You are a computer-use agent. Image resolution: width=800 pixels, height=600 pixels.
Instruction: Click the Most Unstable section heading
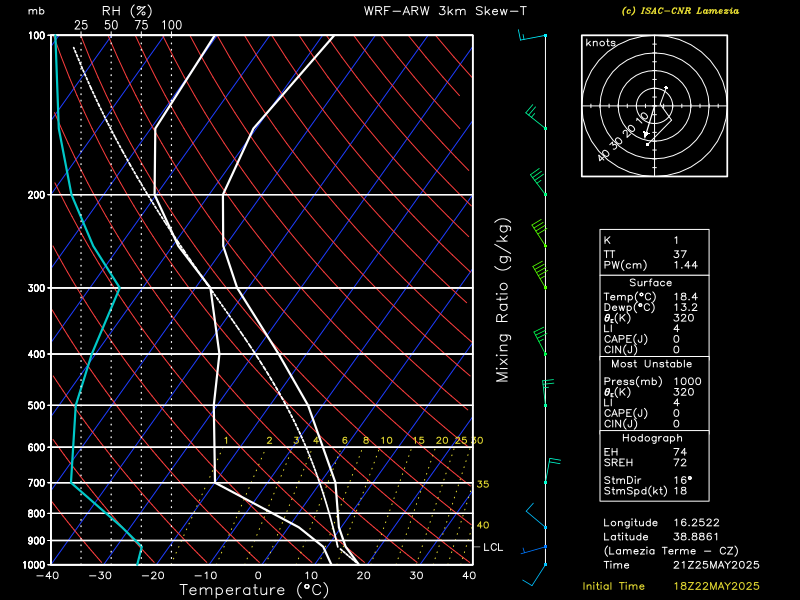[652, 364]
